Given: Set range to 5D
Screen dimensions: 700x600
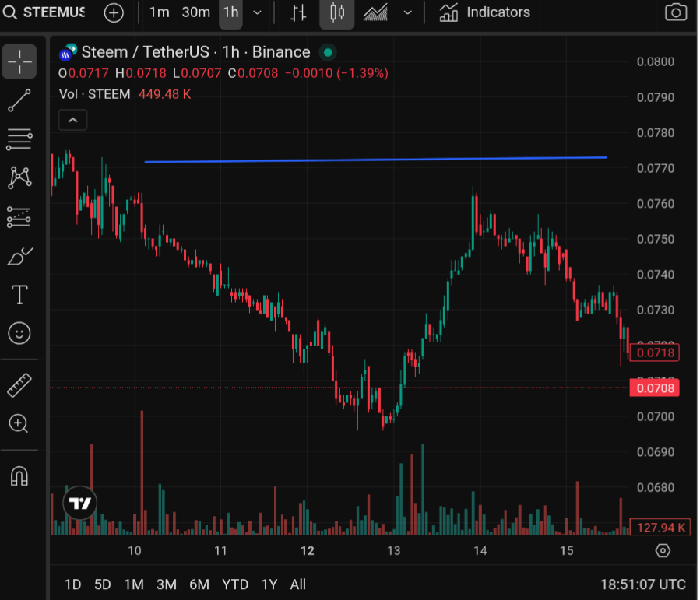Looking at the screenshot, I should pyautogui.click(x=102, y=584).
